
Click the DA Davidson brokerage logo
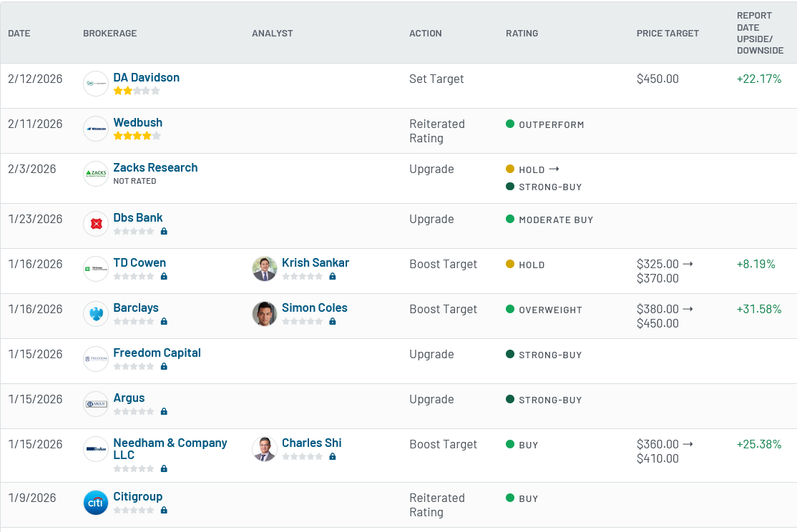click(96, 84)
